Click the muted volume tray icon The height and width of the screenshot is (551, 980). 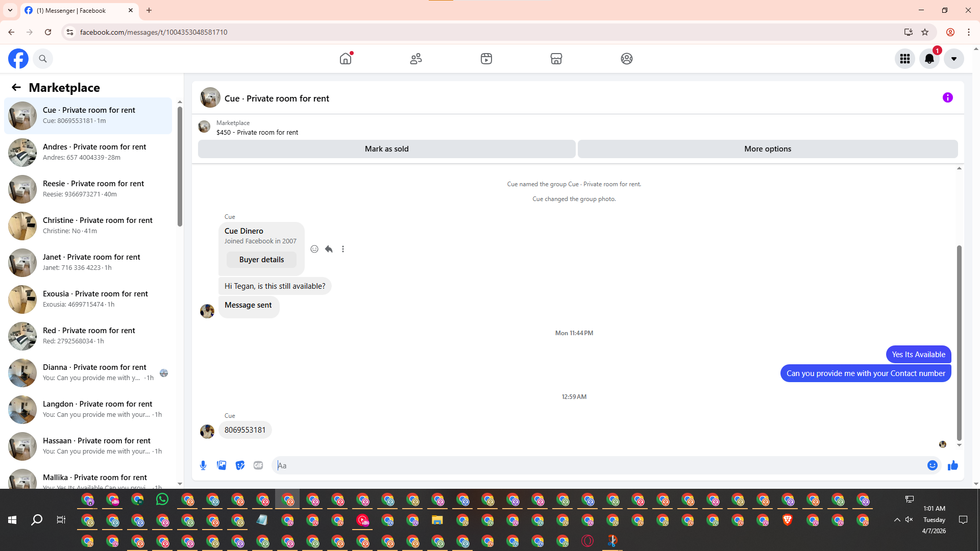point(909,520)
